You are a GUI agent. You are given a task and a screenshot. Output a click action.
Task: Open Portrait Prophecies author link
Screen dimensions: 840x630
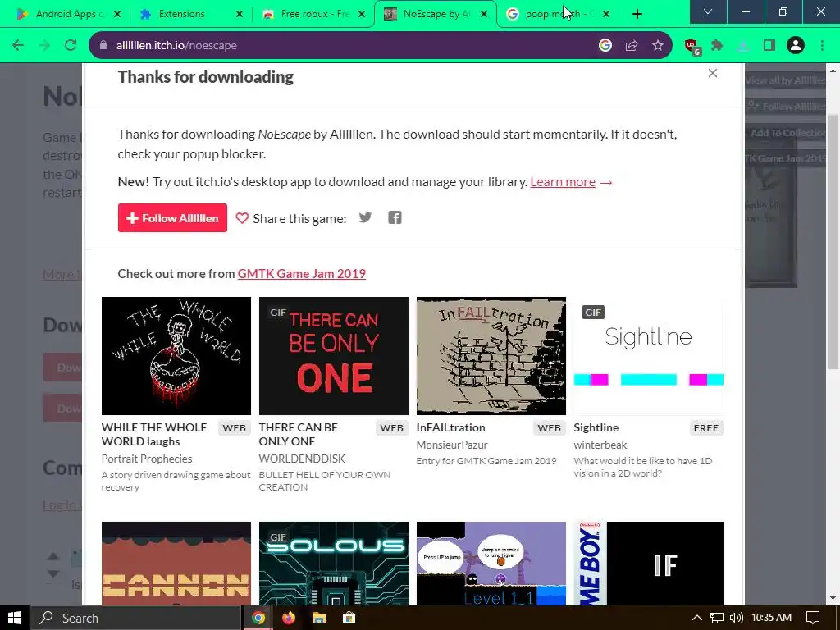(147, 459)
